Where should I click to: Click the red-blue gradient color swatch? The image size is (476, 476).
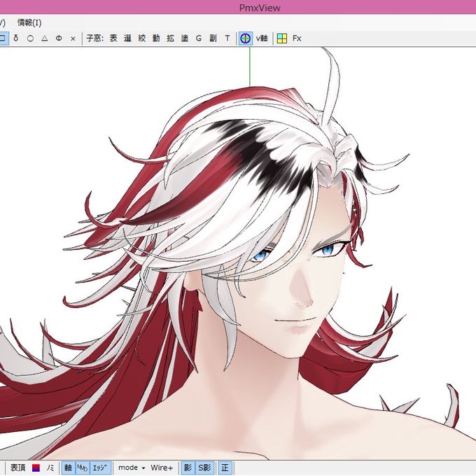click(x=36, y=468)
